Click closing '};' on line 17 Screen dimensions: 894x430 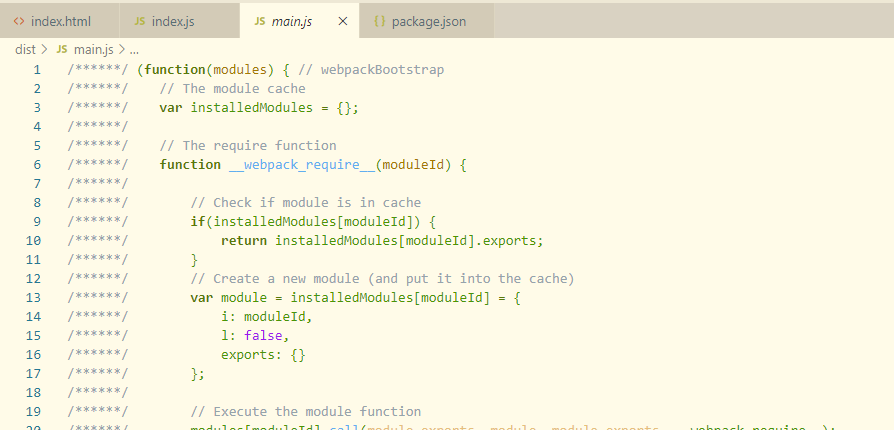[x=198, y=374]
